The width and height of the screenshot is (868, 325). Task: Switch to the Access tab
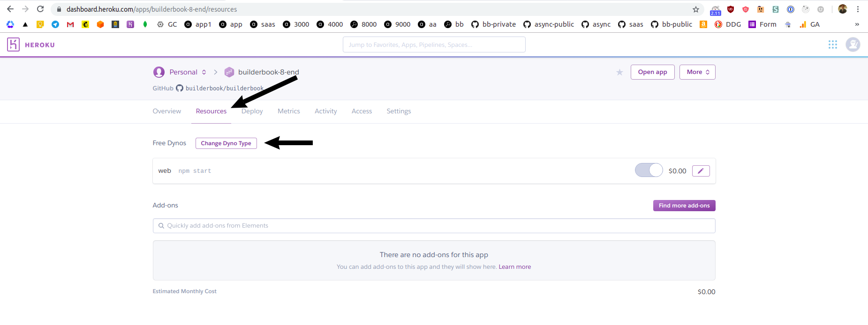click(x=362, y=111)
